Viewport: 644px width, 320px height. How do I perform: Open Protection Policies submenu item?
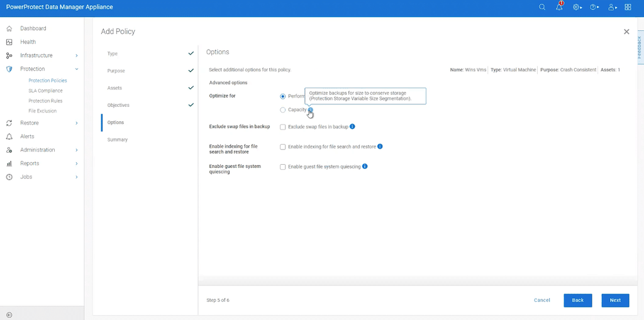pos(48,80)
